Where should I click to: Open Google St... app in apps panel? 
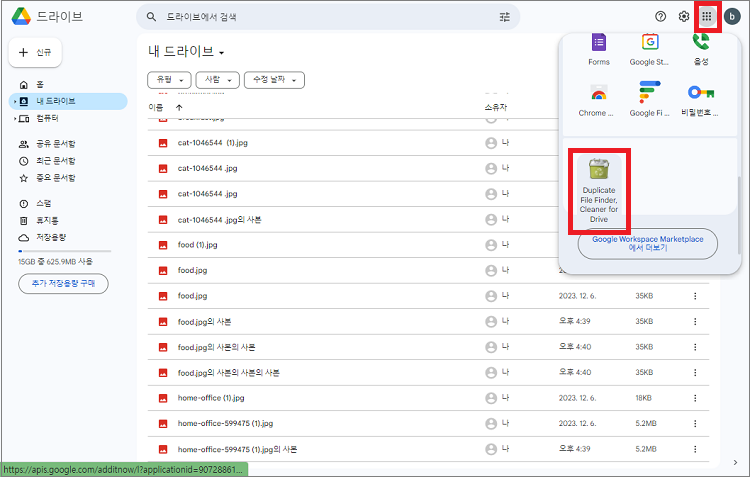click(x=649, y=50)
